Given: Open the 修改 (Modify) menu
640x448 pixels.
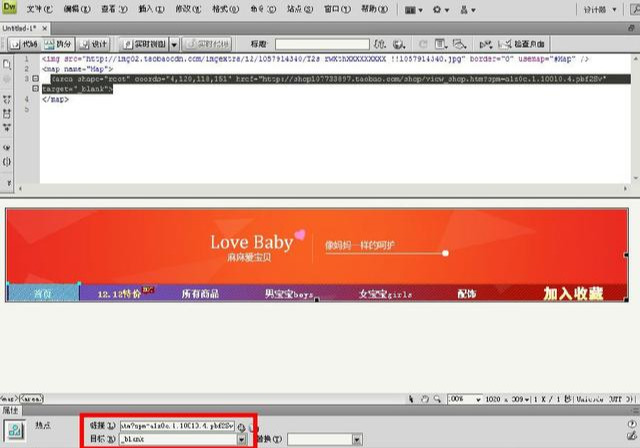Looking at the screenshot, I should pyautogui.click(x=188, y=9).
